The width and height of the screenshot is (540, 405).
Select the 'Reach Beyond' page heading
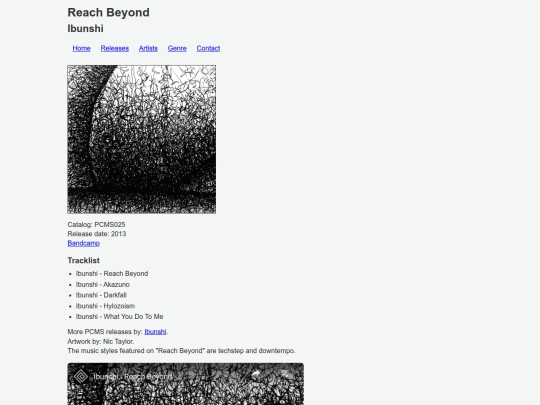[108, 12]
